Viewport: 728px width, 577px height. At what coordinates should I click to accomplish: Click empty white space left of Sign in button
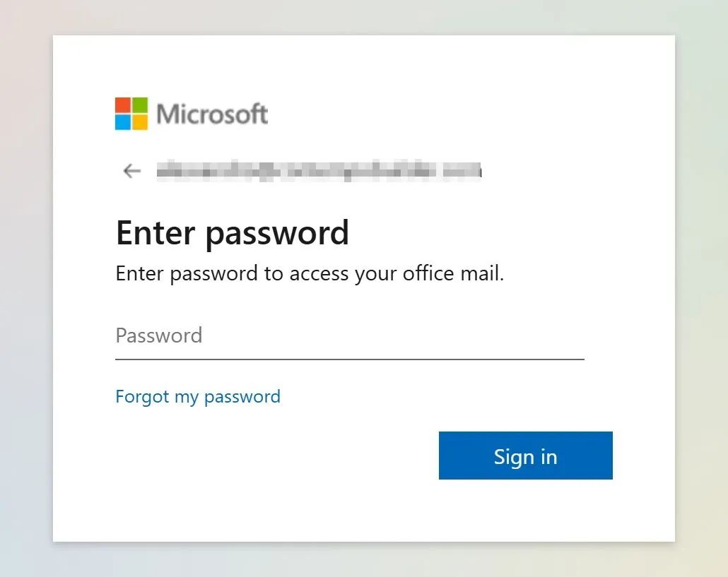283,456
